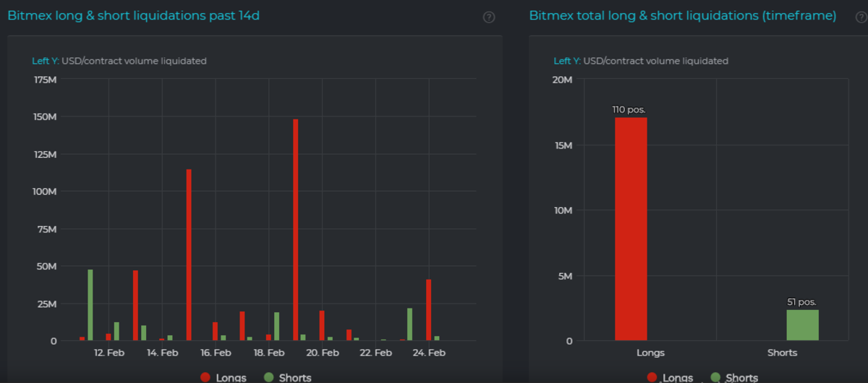The height and width of the screenshot is (383, 868).
Task: Select the tall green Shorts bar before 12 Feb
Action: pos(90,305)
